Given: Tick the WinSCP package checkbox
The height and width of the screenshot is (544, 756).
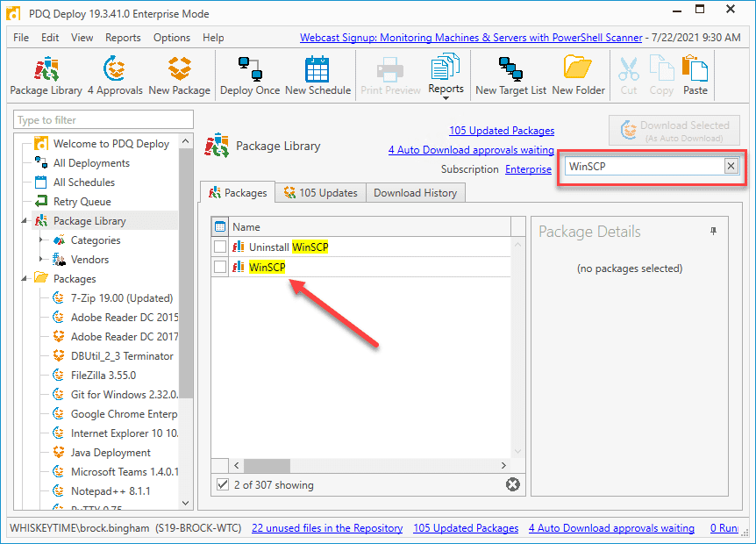Looking at the screenshot, I should click(220, 267).
